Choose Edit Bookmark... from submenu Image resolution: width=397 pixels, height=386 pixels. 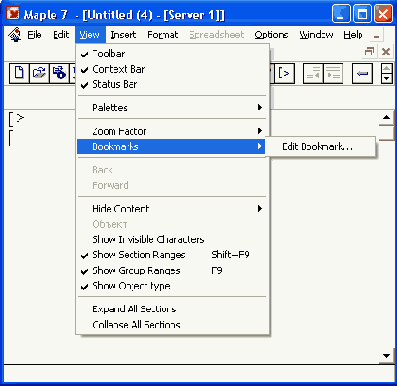[x=320, y=147]
